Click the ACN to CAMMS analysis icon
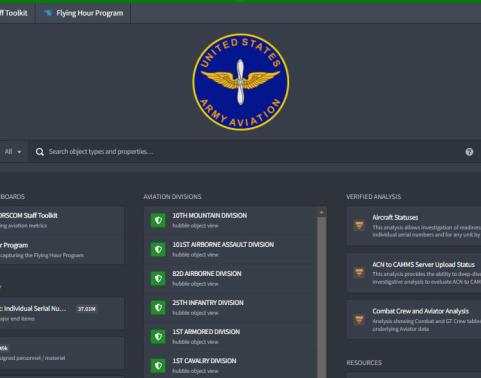This screenshot has height=378, width=481. coord(359,272)
